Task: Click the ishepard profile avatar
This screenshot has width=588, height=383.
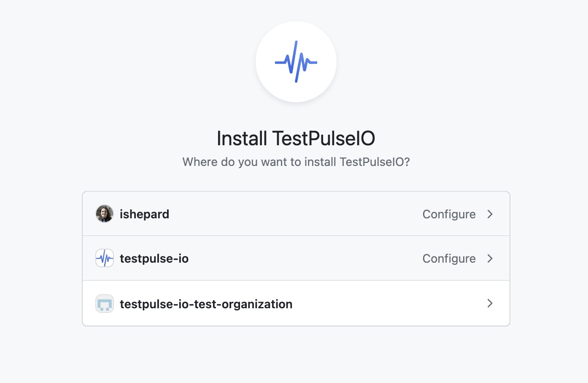Action: pos(105,214)
